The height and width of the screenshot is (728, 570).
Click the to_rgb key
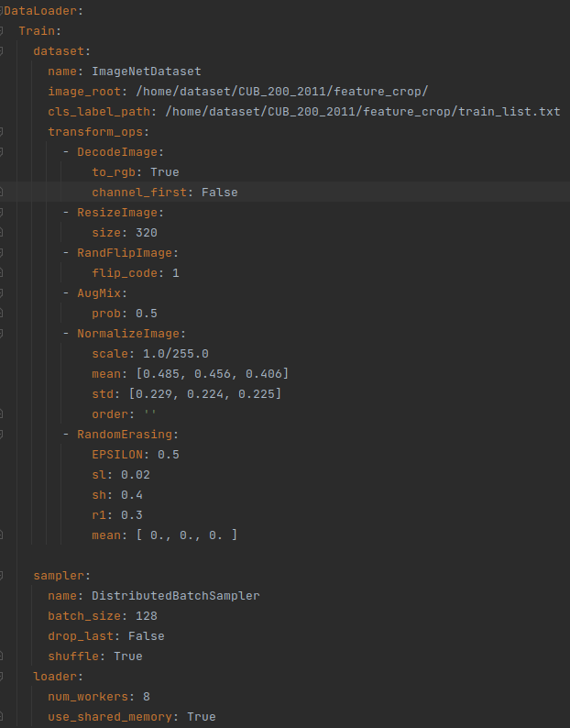point(114,172)
